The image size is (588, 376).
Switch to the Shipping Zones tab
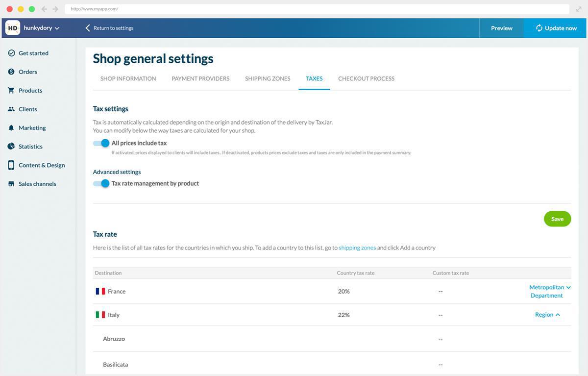click(x=268, y=78)
